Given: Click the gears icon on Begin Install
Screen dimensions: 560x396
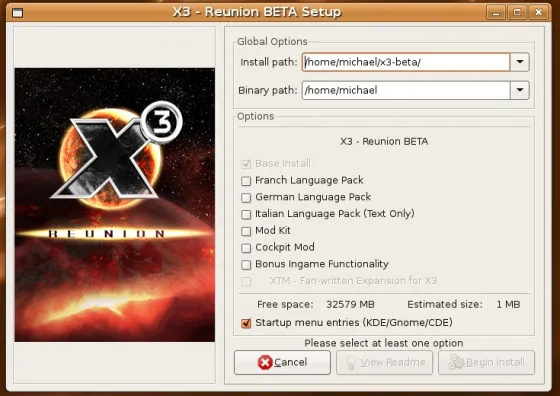Looking at the screenshot, I should point(457,362).
